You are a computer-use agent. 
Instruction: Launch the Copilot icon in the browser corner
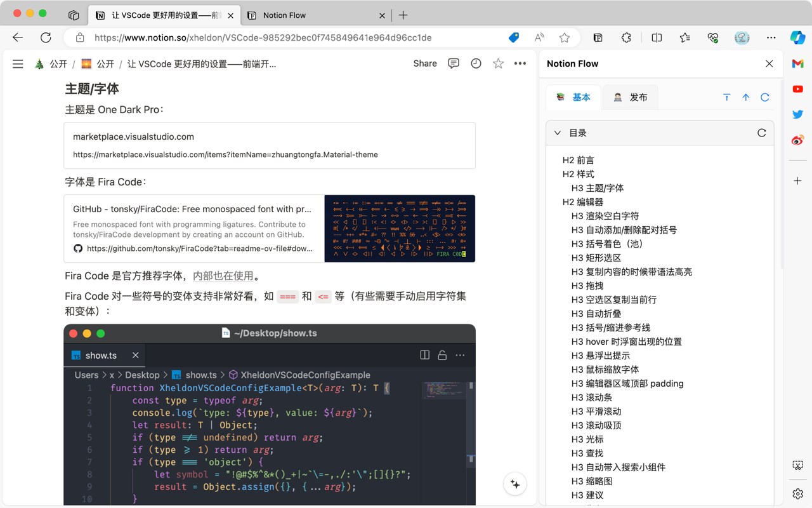point(797,37)
